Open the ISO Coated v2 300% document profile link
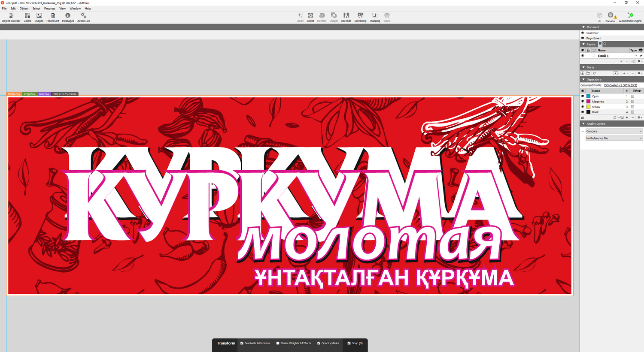 (620, 85)
